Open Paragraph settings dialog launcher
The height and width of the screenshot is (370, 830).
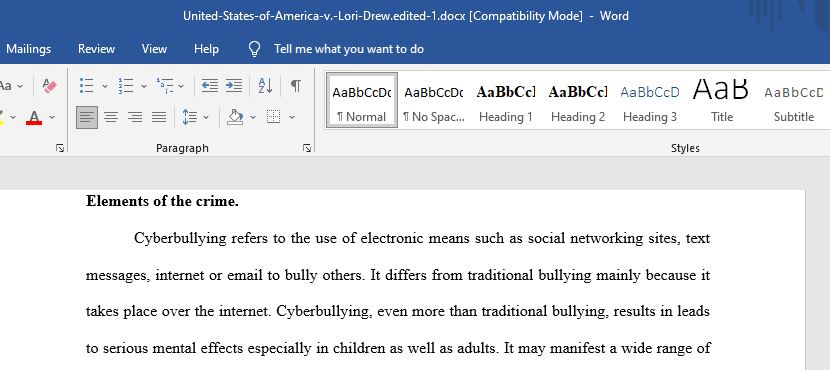307,149
